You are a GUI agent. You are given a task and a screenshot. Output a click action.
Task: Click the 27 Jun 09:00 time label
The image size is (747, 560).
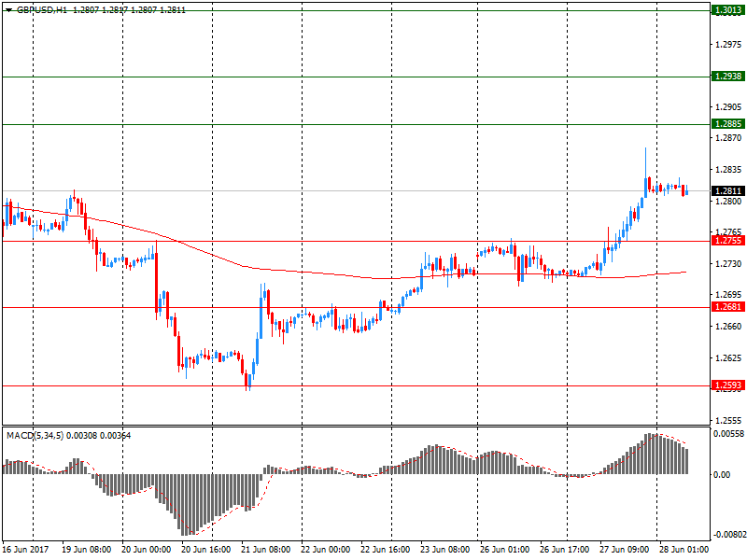pyautogui.click(x=624, y=550)
